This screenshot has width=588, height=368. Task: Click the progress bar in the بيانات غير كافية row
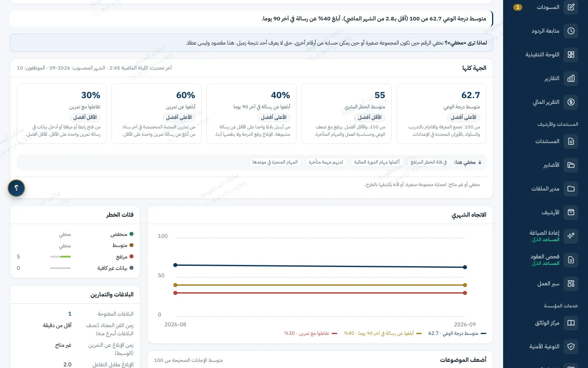coord(60,268)
